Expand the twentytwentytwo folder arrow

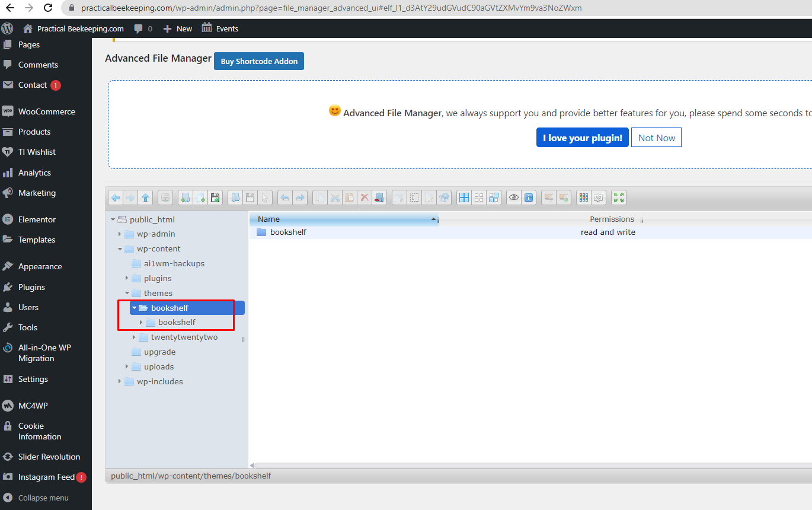pyautogui.click(x=134, y=337)
